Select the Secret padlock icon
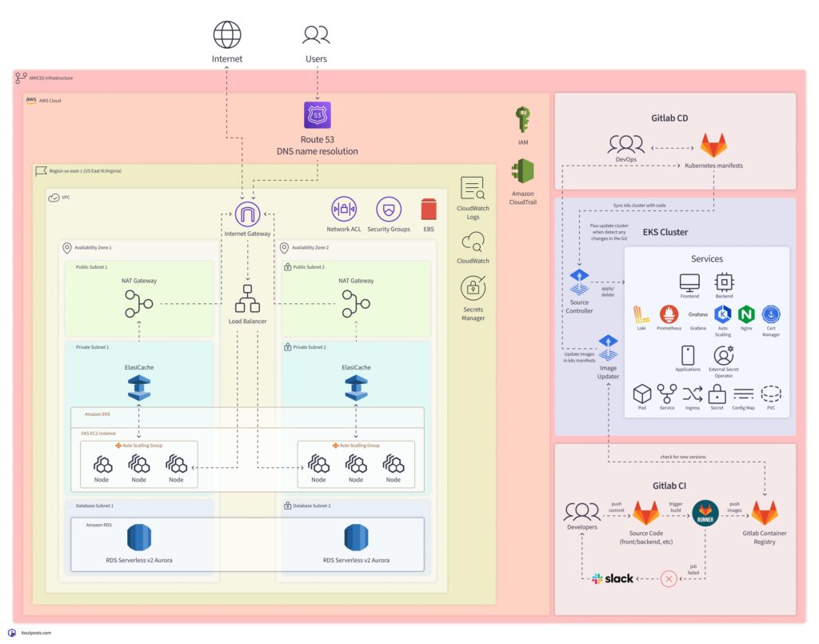Image resolution: width=819 pixels, height=644 pixels. point(717,394)
